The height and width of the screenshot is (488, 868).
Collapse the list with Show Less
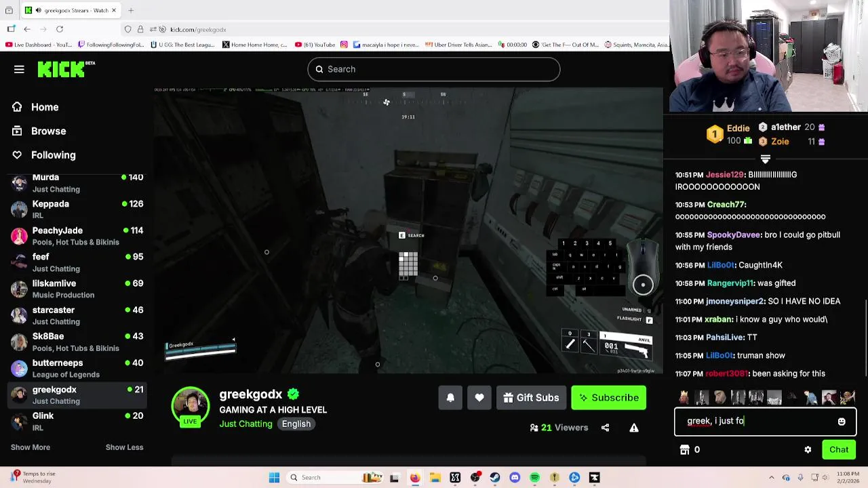pos(124,447)
